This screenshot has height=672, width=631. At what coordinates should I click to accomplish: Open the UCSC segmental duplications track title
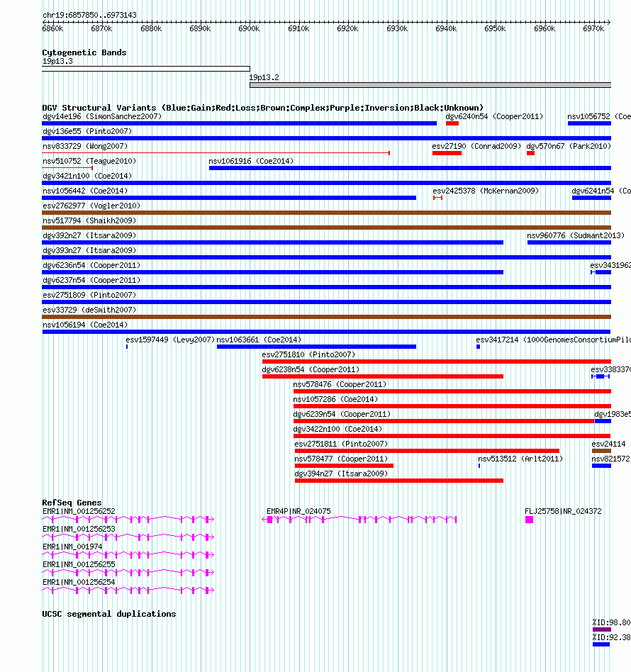(x=109, y=614)
